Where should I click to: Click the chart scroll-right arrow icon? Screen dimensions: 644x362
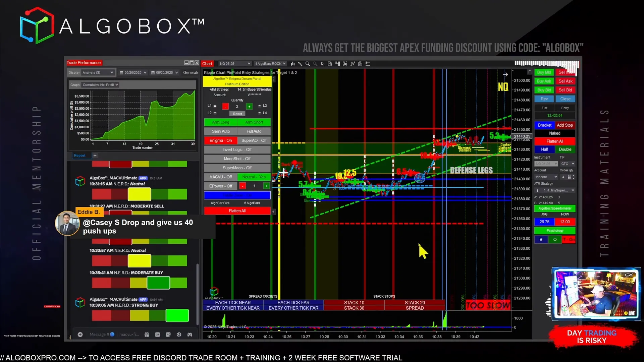coord(505,74)
